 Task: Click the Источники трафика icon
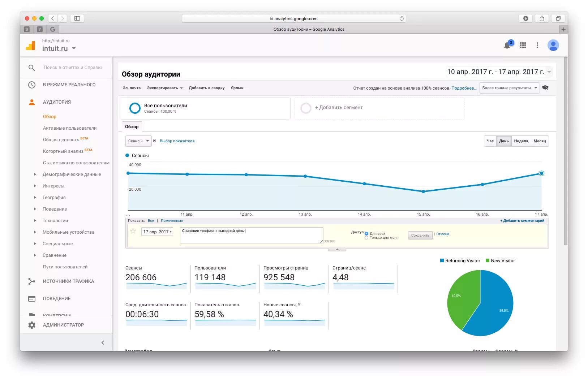click(x=32, y=281)
